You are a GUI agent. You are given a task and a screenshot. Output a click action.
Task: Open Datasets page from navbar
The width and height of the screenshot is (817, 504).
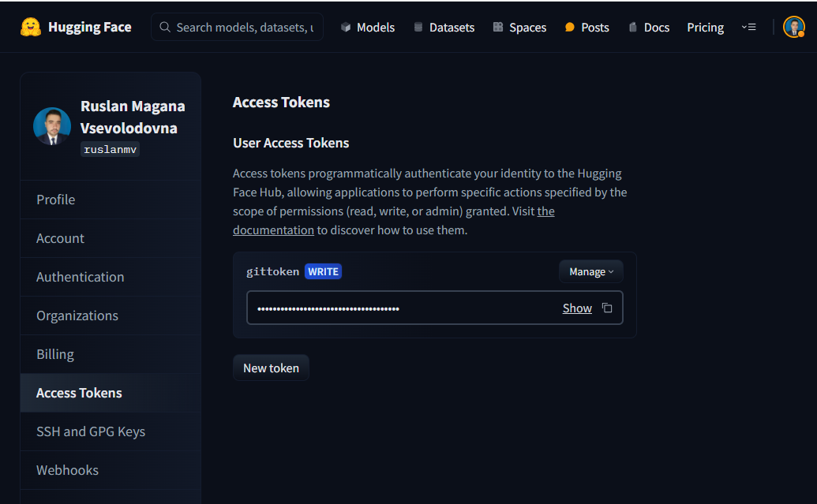[444, 27]
